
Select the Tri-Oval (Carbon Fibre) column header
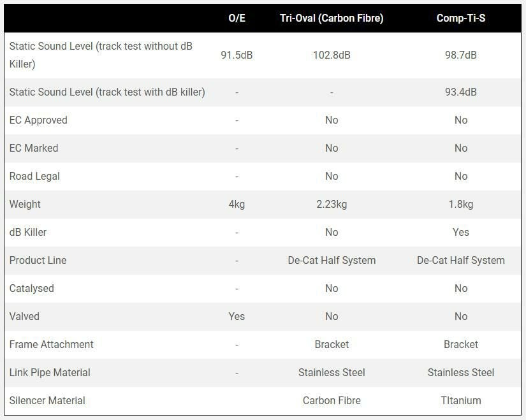(x=332, y=18)
